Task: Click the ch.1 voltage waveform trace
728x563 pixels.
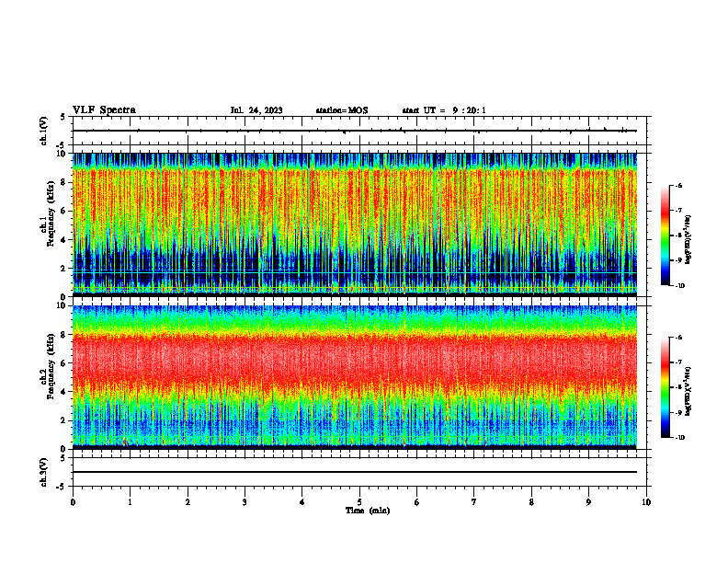Action: pyautogui.click(x=355, y=131)
